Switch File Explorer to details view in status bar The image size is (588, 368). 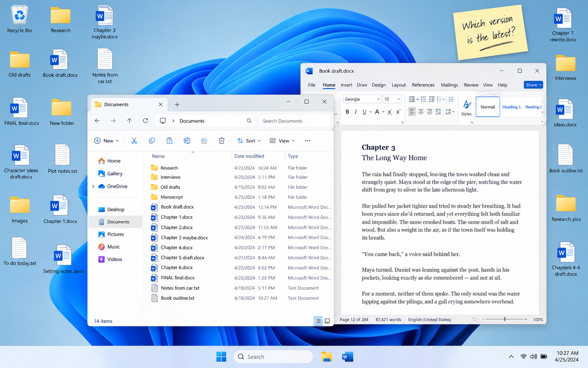tap(318, 321)
